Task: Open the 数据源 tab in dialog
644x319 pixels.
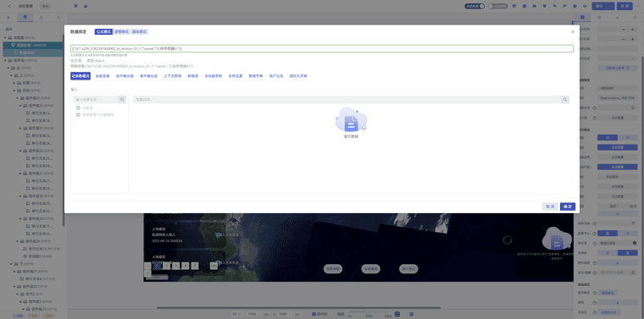Action: coord(192,76)
